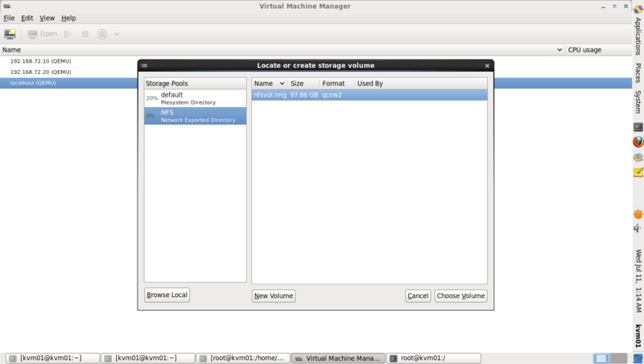The image size is (644, 364).
Task: Click the Storage Pools column header
Action: click(195, 84)
